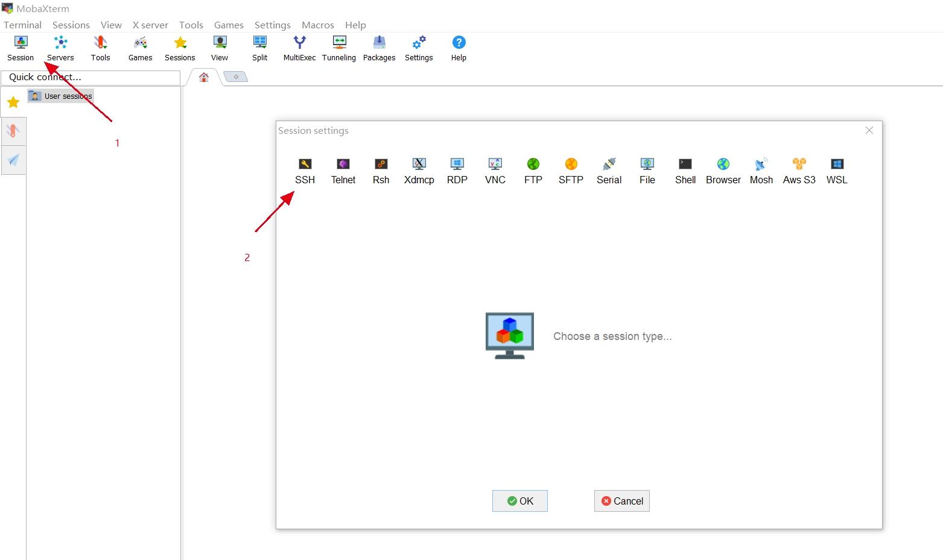
Task: Choose the File session type
Action: tap(647, 171)
